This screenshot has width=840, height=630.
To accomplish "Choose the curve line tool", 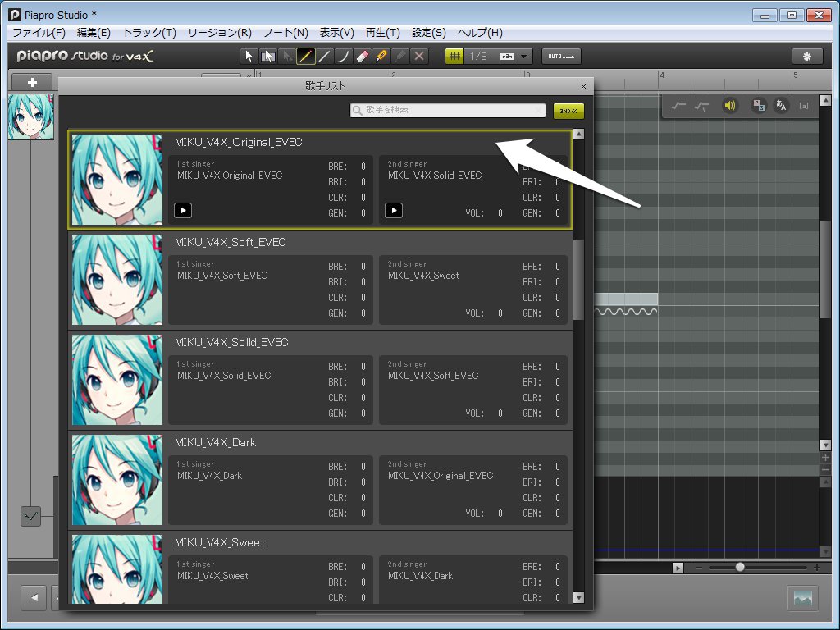I will [x=344, y=57].
